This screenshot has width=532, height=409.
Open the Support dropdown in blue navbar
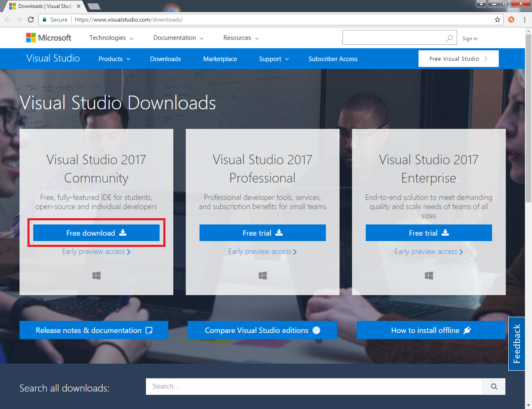(x=273, y=59)
